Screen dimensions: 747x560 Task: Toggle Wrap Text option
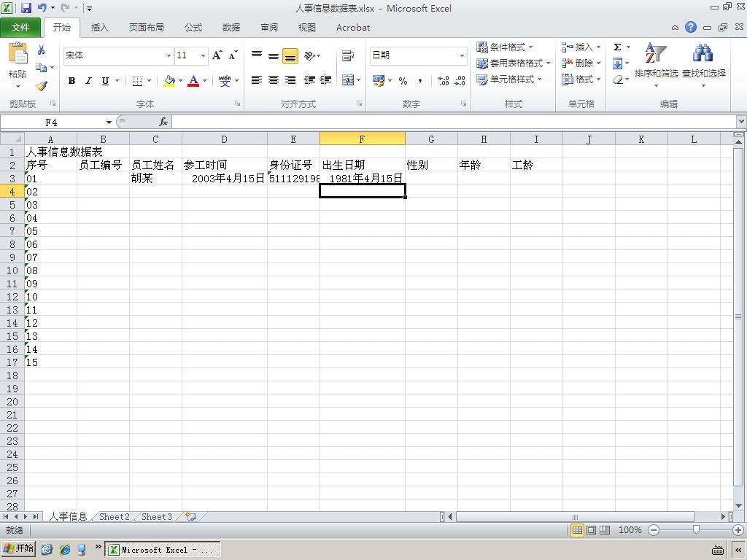[x=348, y=55]
